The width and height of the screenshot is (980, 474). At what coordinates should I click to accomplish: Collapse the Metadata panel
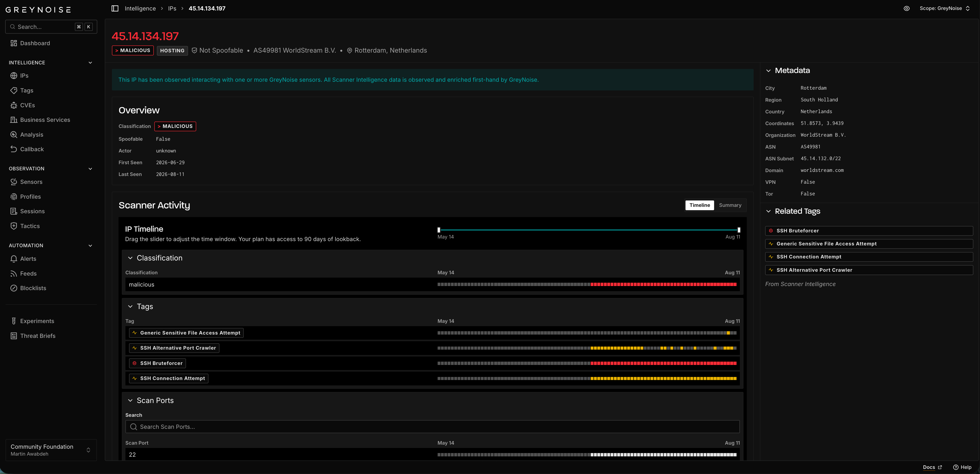(x=768, y=71)
